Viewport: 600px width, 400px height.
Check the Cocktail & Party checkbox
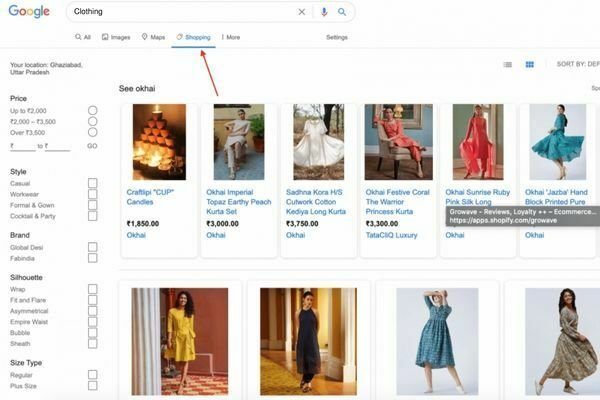tap(93, 216)
